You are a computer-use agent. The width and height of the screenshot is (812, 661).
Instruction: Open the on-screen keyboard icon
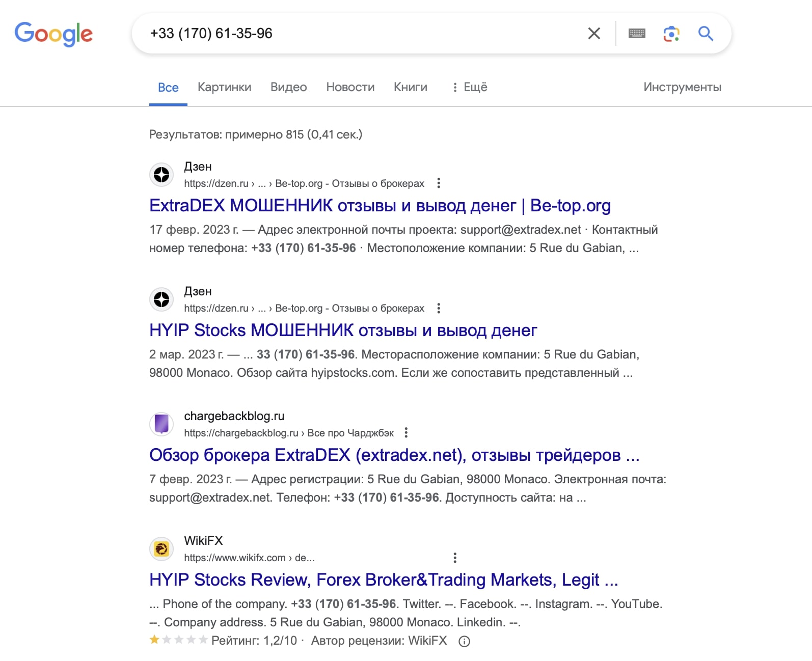click(637, 34)
